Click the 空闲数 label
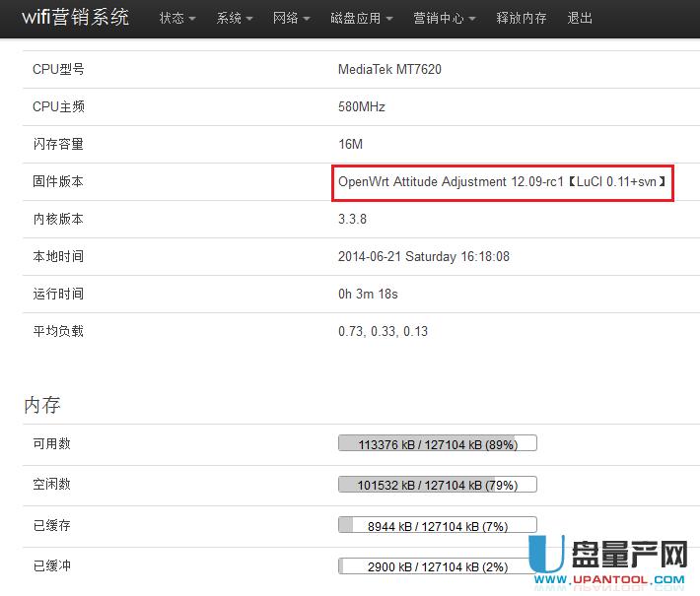This screenshot has height=596, width=700. [x=52, y=484]
